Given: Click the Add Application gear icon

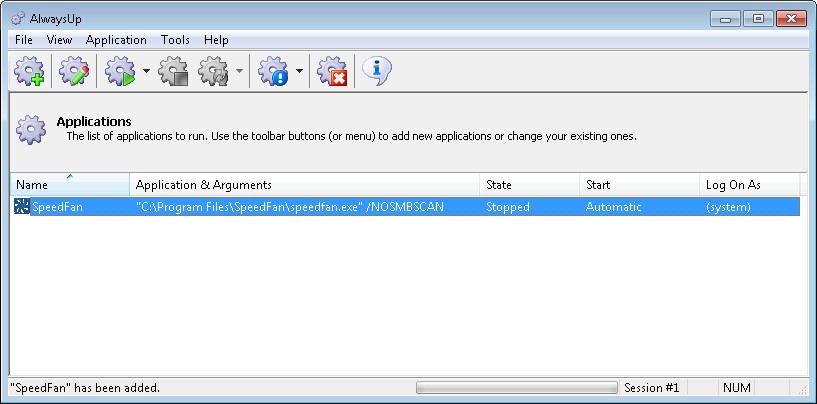Looking at the screenshot, I should point(29,71).
